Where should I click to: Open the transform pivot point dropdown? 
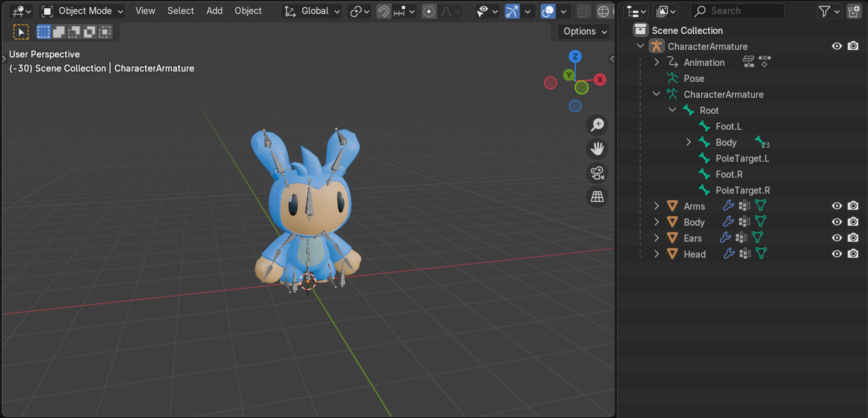pyautogui.click(x=359, y=11)
